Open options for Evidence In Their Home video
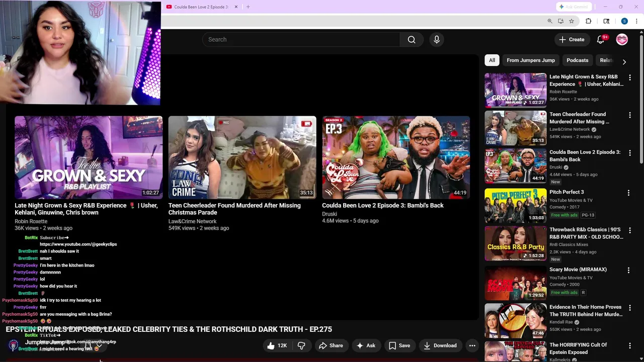Viewport: 644px width, 362px height. [629, 308]
